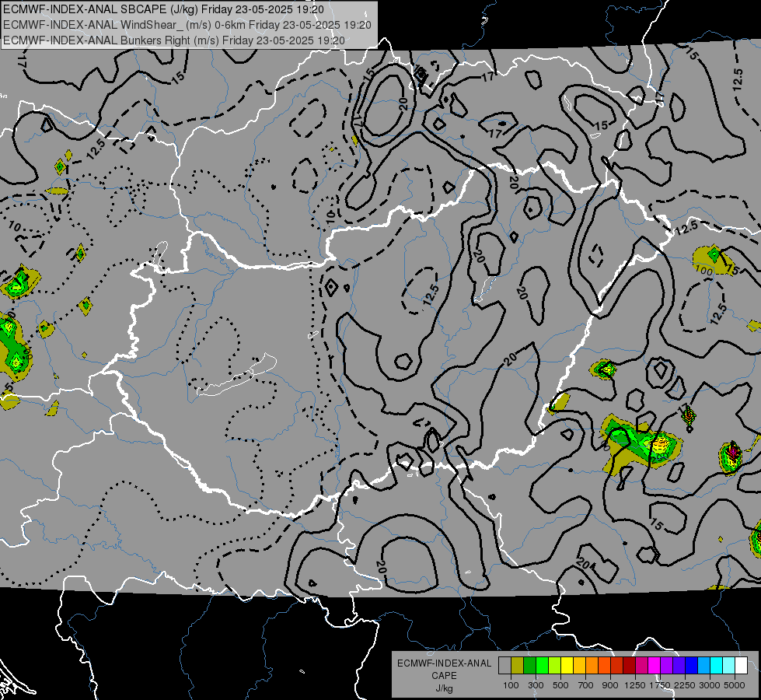Click the 900 label under legend
The width and height of the screenshot is (761, 700).
point(610,685)
